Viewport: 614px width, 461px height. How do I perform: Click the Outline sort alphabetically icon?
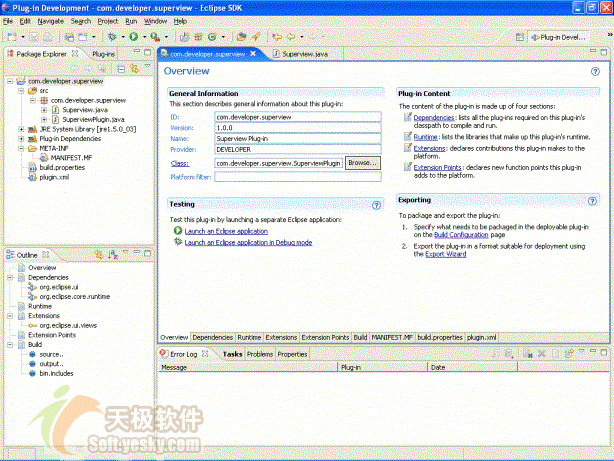113,255
